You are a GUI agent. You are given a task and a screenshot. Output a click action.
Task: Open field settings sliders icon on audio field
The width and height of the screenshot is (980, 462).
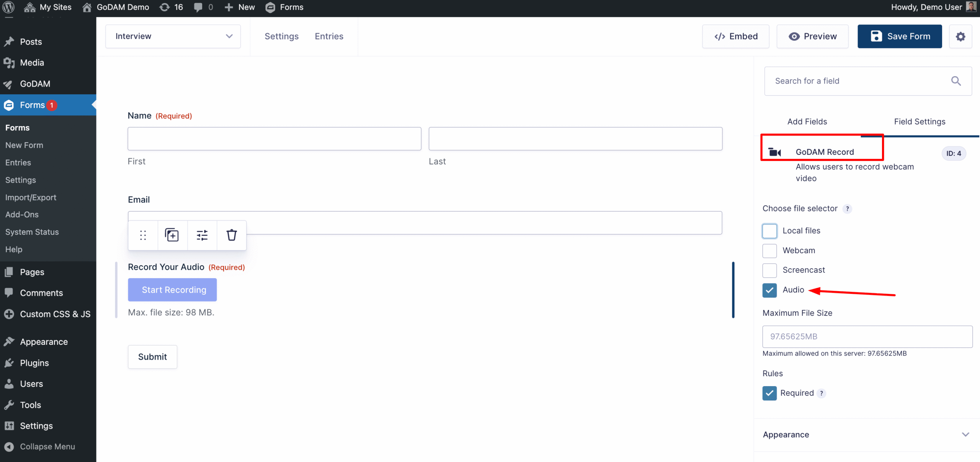pos(202,235)
